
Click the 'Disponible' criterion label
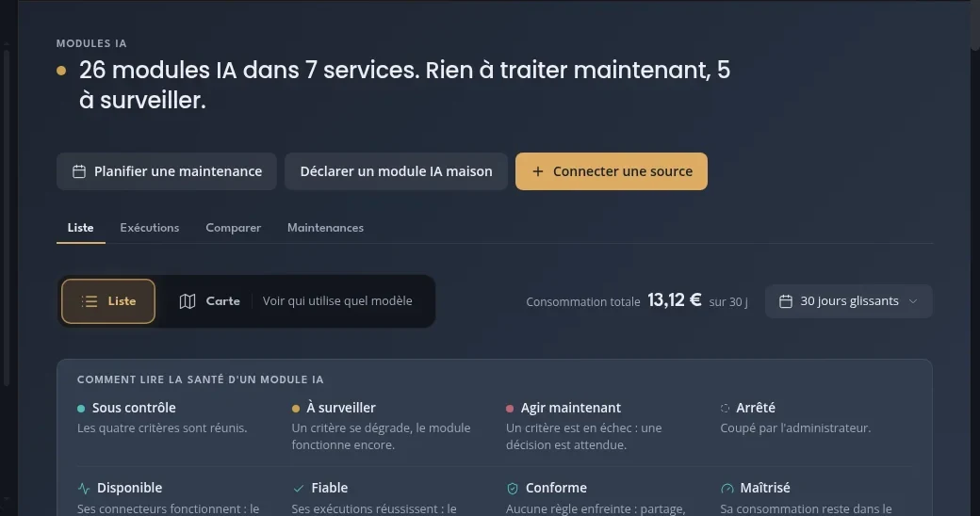[129, 488]
